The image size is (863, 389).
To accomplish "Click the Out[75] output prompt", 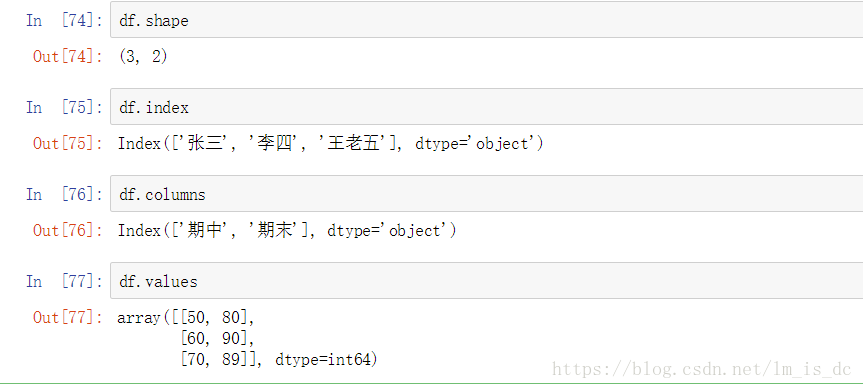I will (67, 143).
